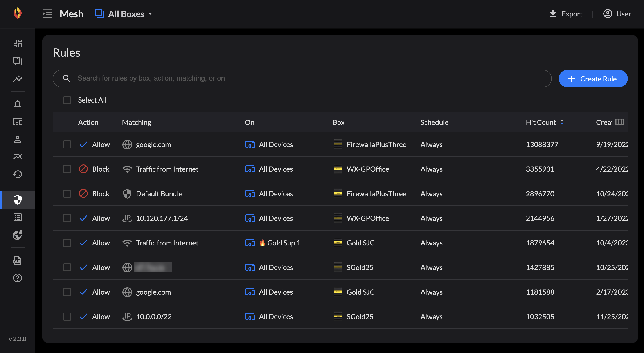The height and width of the screenshot is (353, 644).
Task: Check the Block Traffic from Internet rule checkbox
Action: (67, 169)
